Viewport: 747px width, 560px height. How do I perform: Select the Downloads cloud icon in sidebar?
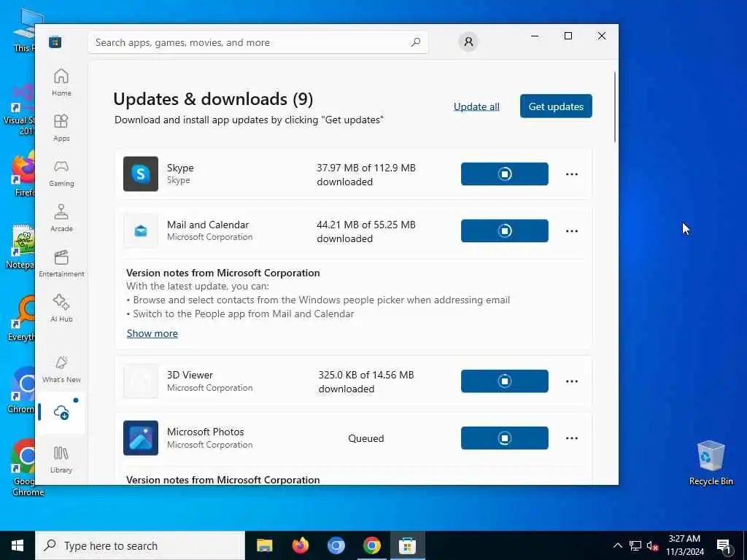61,413
